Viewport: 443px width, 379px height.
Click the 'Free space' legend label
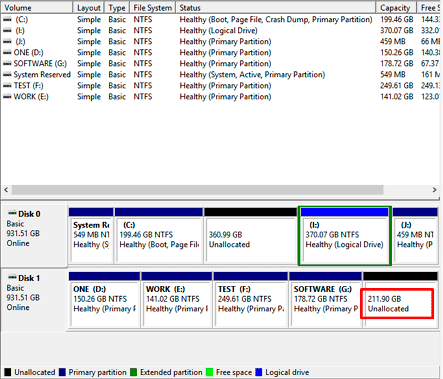tap(234, 372)
